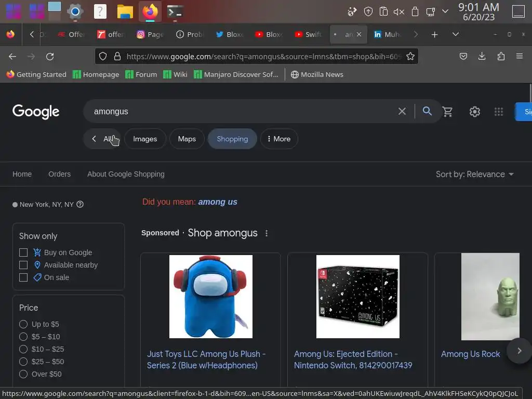Click the 'among us' spelling suggestion link
The height and width of the screenshot is (399, 532).
(x=218, y=202)
